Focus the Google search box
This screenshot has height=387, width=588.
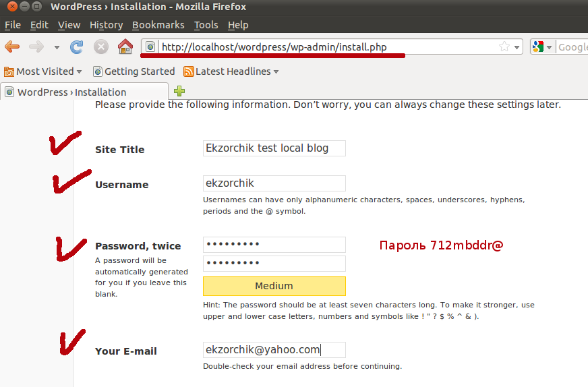coord(572,47)
